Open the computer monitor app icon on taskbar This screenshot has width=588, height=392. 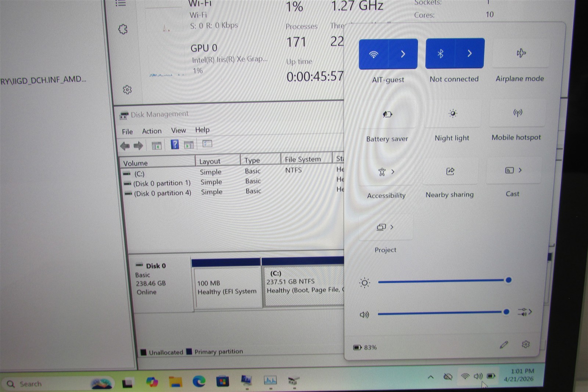246,380
